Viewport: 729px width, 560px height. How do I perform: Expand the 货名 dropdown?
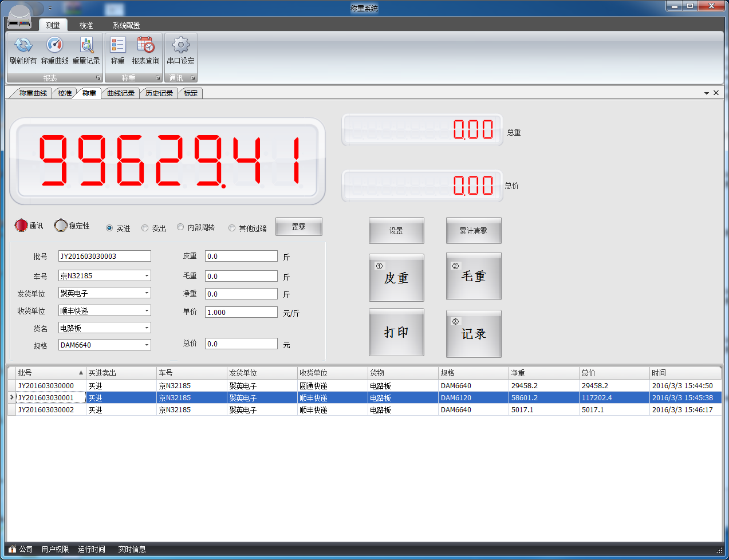[147, 328]
